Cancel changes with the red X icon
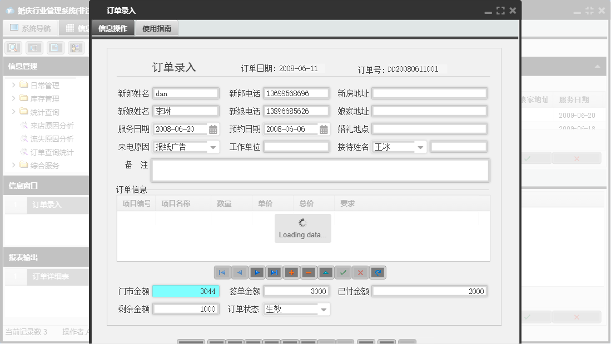The width and height of the screenshot is (611, 364). [x=360, y=272]
